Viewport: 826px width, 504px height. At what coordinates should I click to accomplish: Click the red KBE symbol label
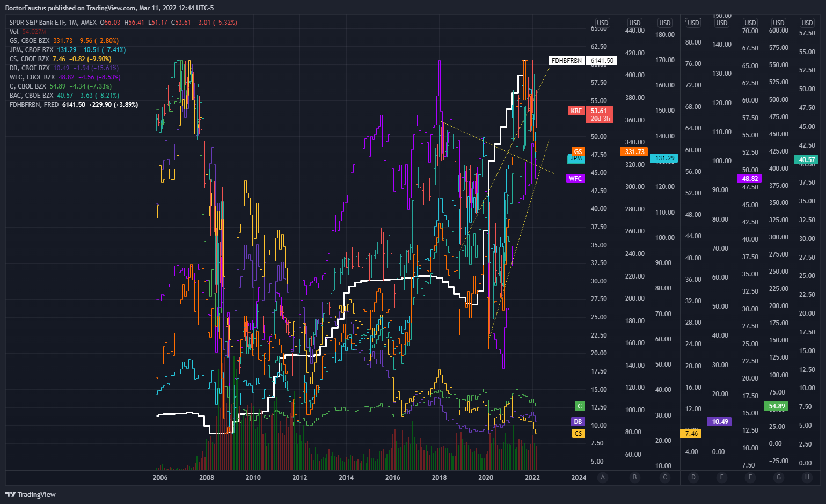point(576,111)
